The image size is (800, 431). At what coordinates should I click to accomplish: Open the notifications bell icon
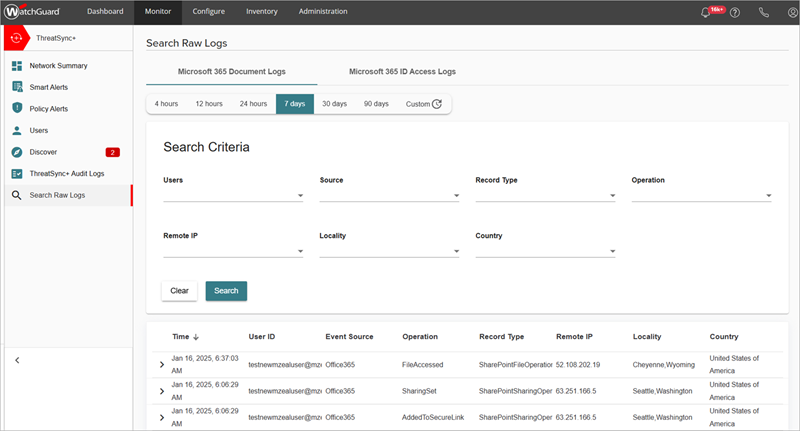706,12
